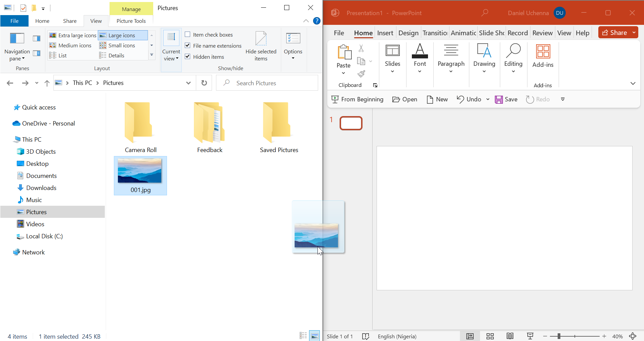The image size is (644, 341).
Task: Click the Undo button
Action: coord(469,99)
